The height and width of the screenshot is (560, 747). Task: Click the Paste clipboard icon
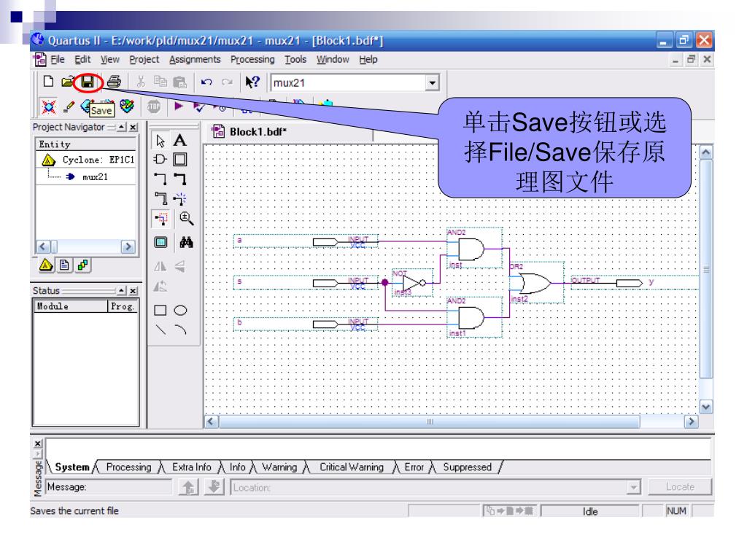pos(179,82)
